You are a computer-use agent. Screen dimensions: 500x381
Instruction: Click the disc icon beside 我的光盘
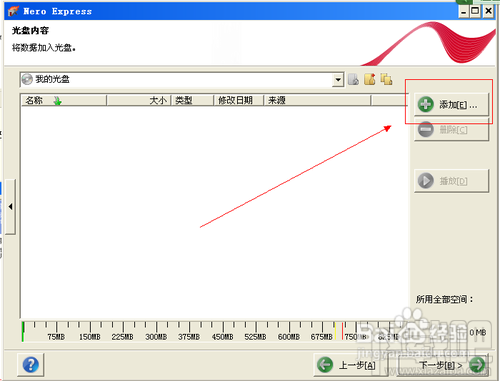(x=27, y=79)
